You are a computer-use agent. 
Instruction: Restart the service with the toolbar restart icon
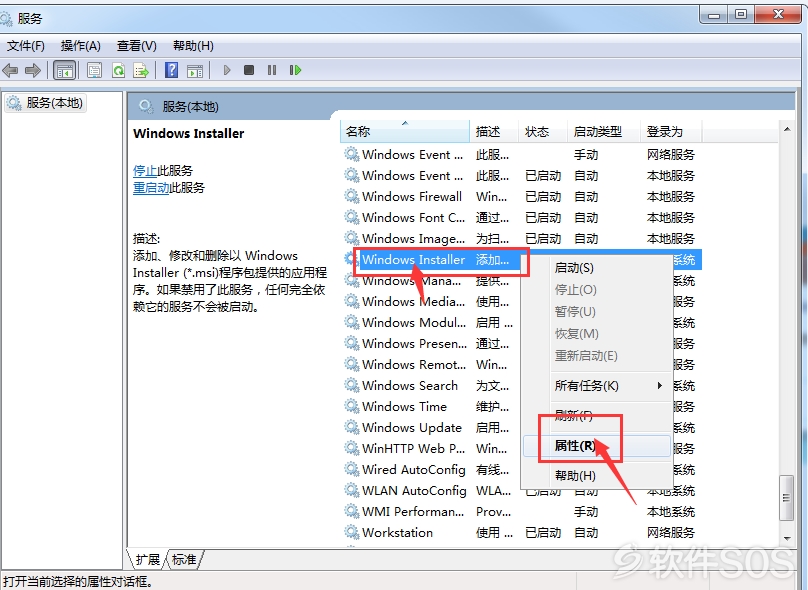tap(295, 70)
